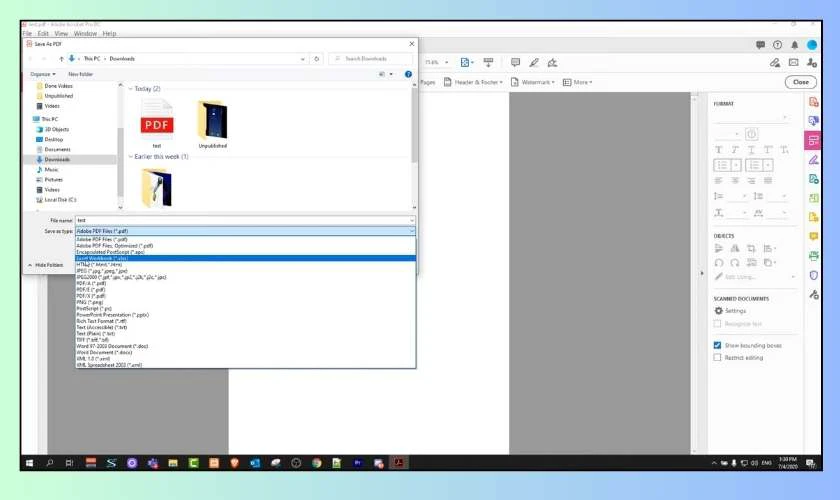Select the test PDF file thumbnail

[x=156, y=123]
